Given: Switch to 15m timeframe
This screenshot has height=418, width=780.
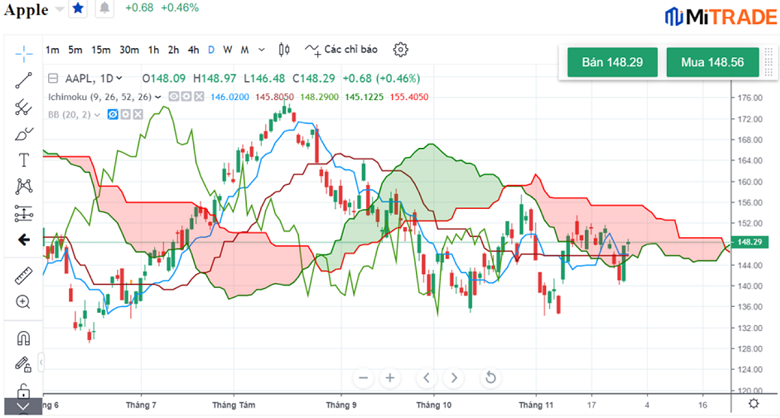Looking at the screenshot, I should [100, 50].
